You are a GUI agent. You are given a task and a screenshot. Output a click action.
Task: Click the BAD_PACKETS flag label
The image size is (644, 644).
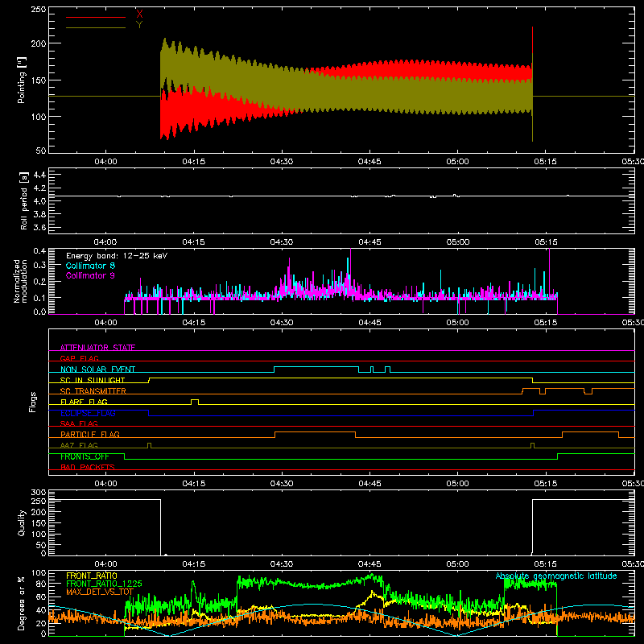click(88, 467)
